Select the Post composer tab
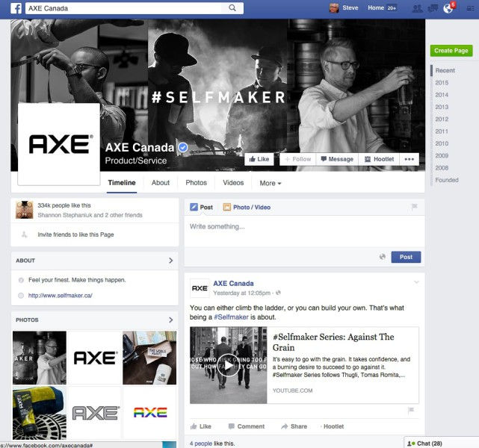Screen dimensions: 479x448 (202, 208)
